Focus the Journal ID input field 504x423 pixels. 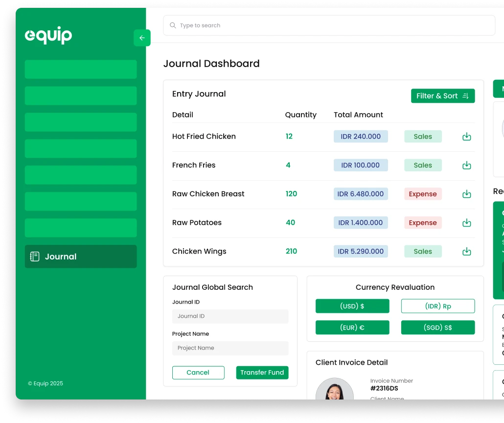[230, 316]
